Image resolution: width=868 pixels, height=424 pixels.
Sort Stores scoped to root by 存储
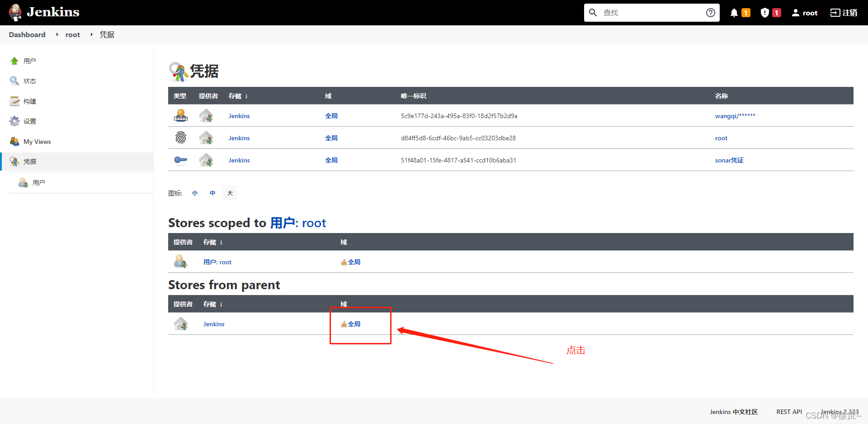coord(213,242)
